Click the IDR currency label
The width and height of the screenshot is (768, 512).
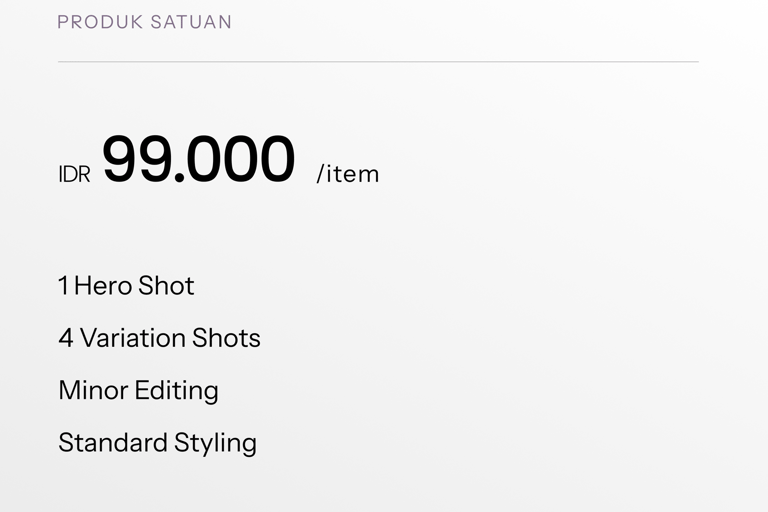click(74, 175)
